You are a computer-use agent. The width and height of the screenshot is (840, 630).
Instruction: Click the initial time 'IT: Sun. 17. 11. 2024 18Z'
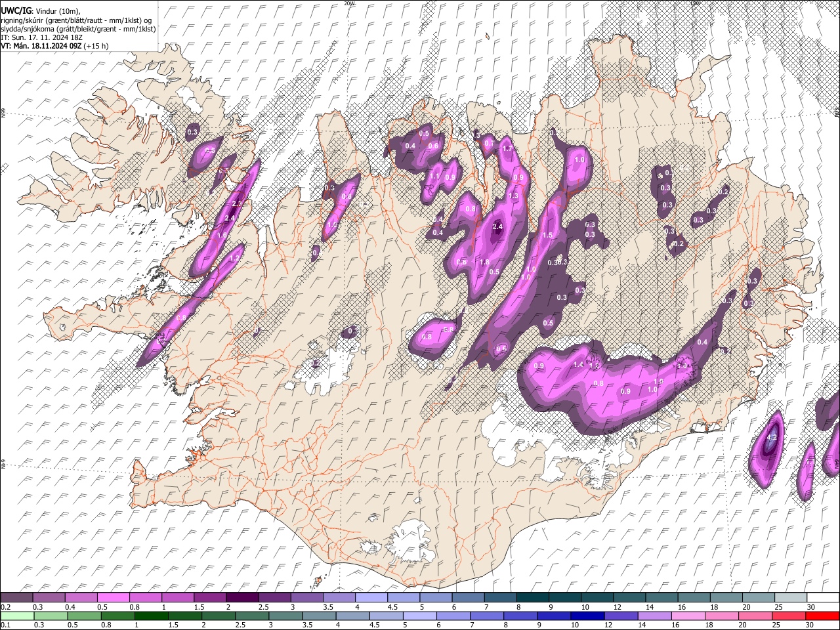point(41,37)
